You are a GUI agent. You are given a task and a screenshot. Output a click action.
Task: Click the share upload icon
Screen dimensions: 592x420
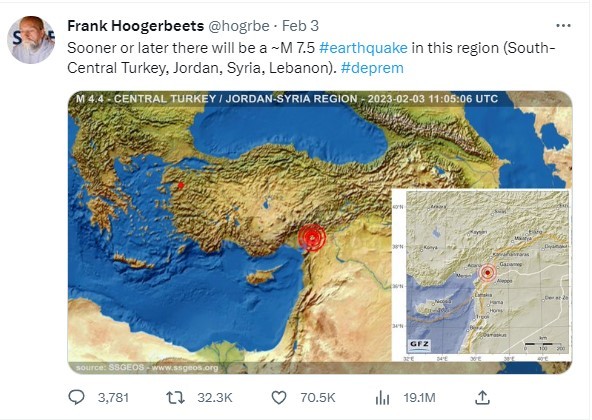[482, 397]
